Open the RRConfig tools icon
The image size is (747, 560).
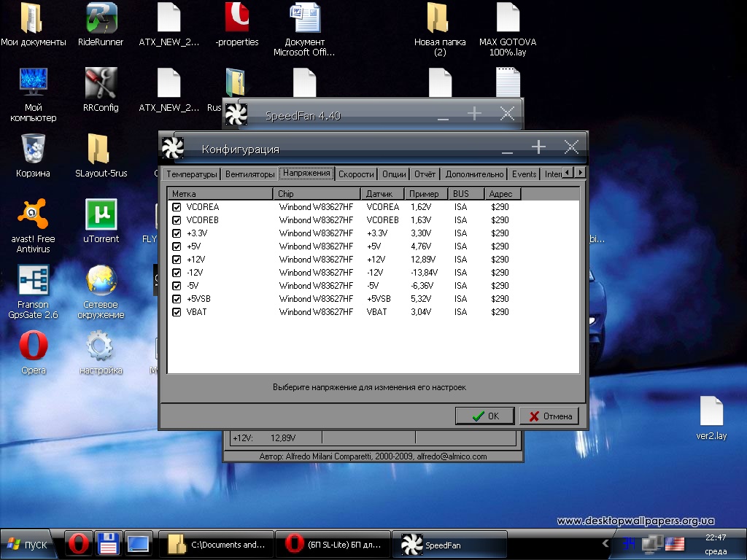tap(101, 83)
